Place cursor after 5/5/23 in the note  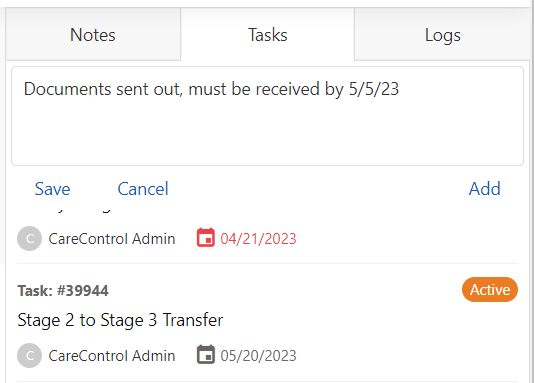[400, 89]
